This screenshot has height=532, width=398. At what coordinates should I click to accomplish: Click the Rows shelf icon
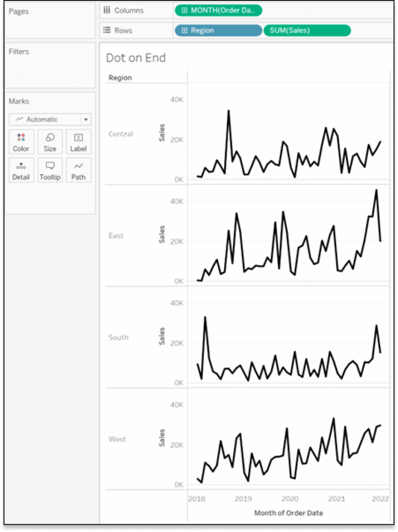[x=107, y=30]
